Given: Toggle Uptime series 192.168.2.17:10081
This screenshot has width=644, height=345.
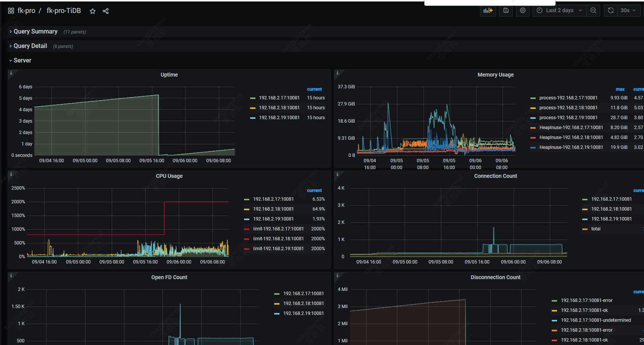Looking at the screenshot, I should tap(279, 98).
